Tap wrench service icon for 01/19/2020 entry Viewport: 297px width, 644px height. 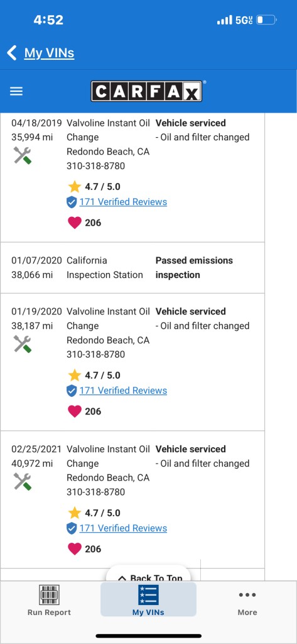click(23, 344)
